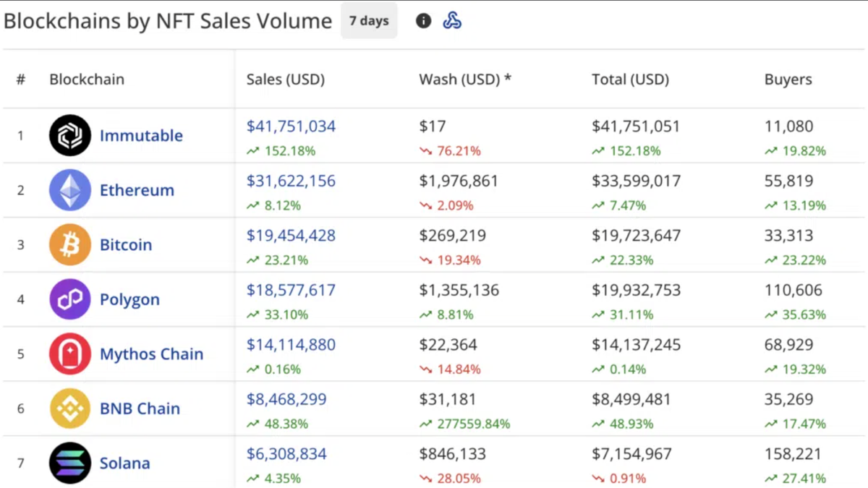Image resolution: width=868 pixels, height=488 pixels.
Task: Click the purple Polygon logo icon
Action: (x=70, y=299)
